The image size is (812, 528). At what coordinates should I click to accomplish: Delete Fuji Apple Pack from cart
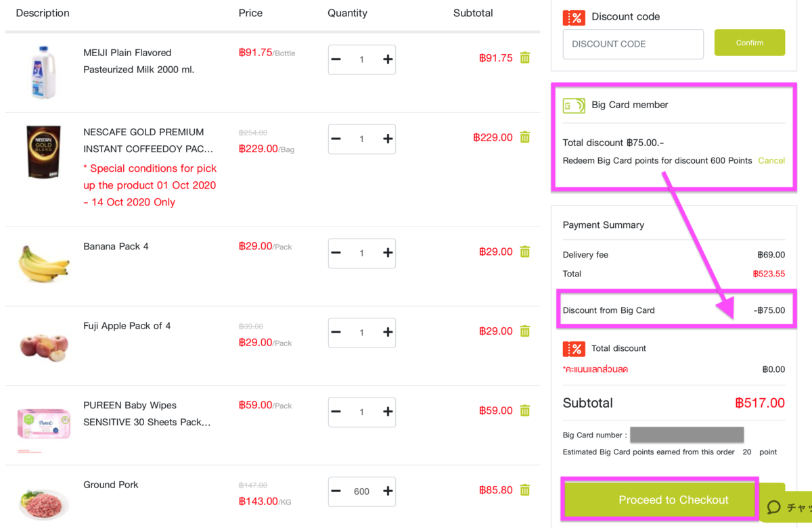point(525,331)
